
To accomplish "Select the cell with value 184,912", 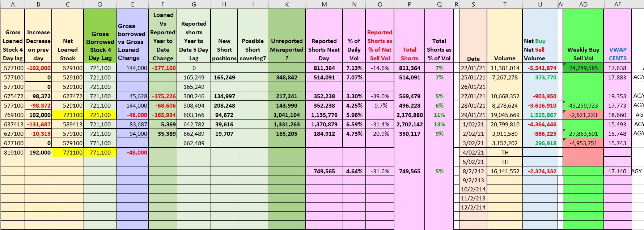I will click(x=324, y=134).
